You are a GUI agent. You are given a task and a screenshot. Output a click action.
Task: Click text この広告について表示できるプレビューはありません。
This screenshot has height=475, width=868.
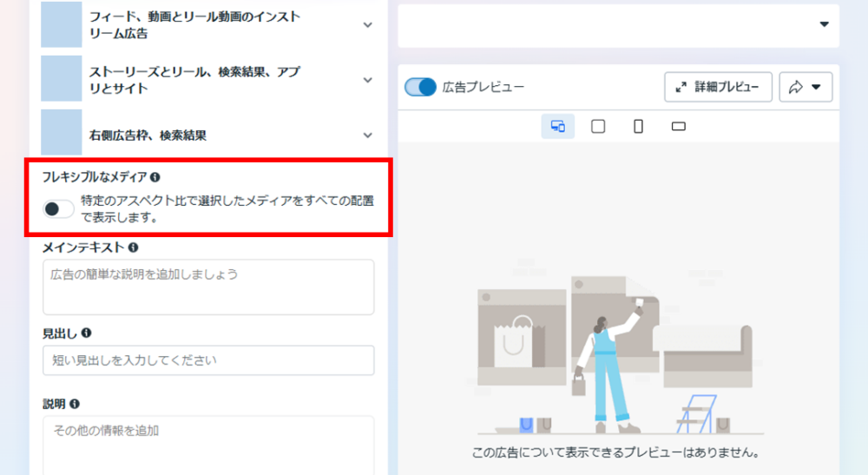click(615, 452)
